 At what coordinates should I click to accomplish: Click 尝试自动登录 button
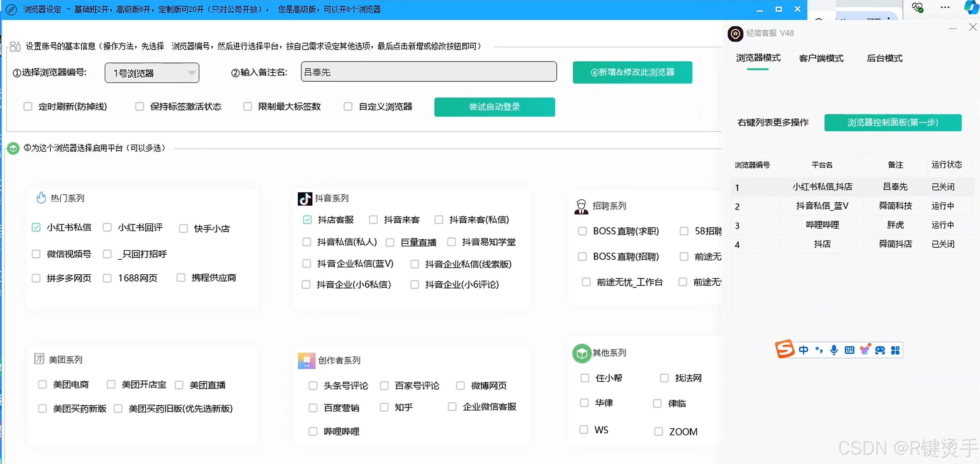494,107
